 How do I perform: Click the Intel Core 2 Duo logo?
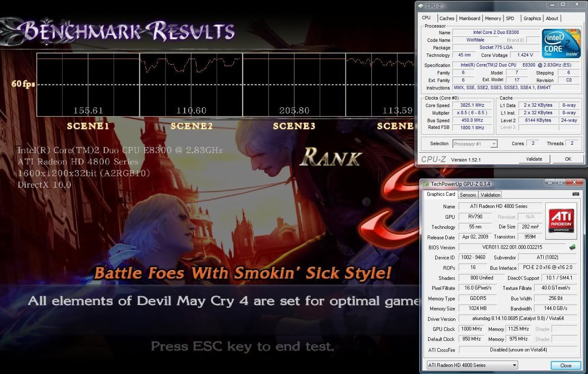(561, 43)
